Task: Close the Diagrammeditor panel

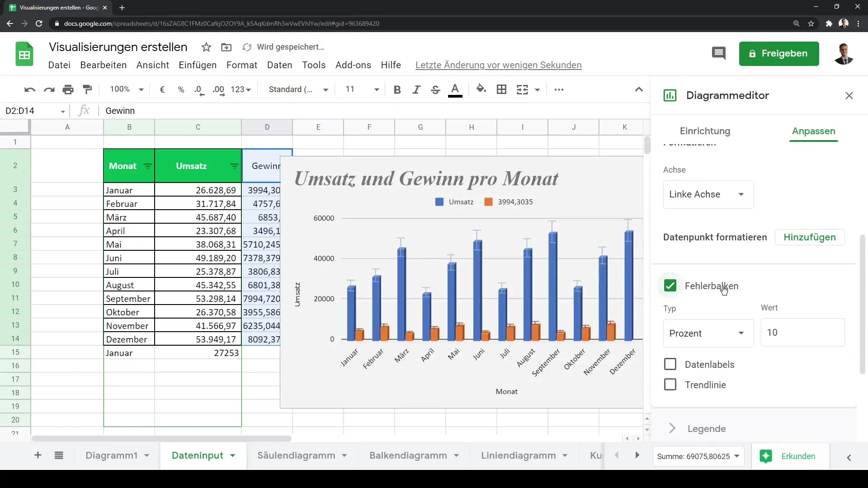Action: [x=849, y=96]
